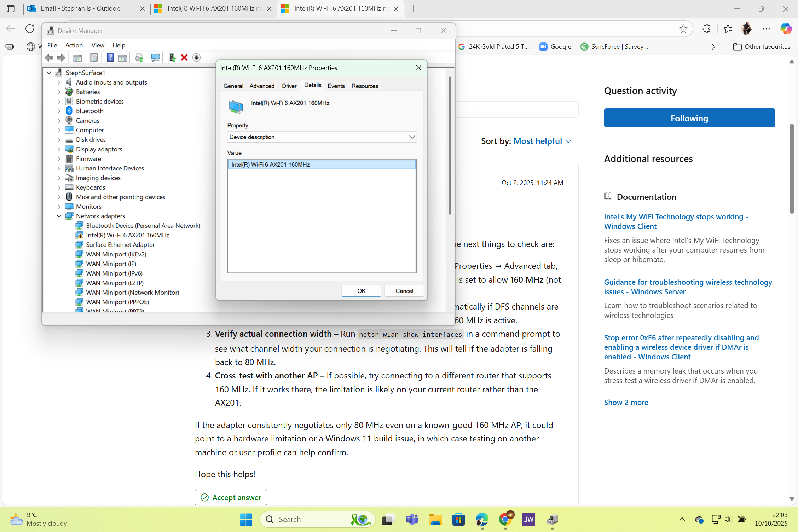This screenshot has width=798, height=532.
Task: Open the File menu in Device Manager
Action: pyautogui.click(x=52, y=45)
